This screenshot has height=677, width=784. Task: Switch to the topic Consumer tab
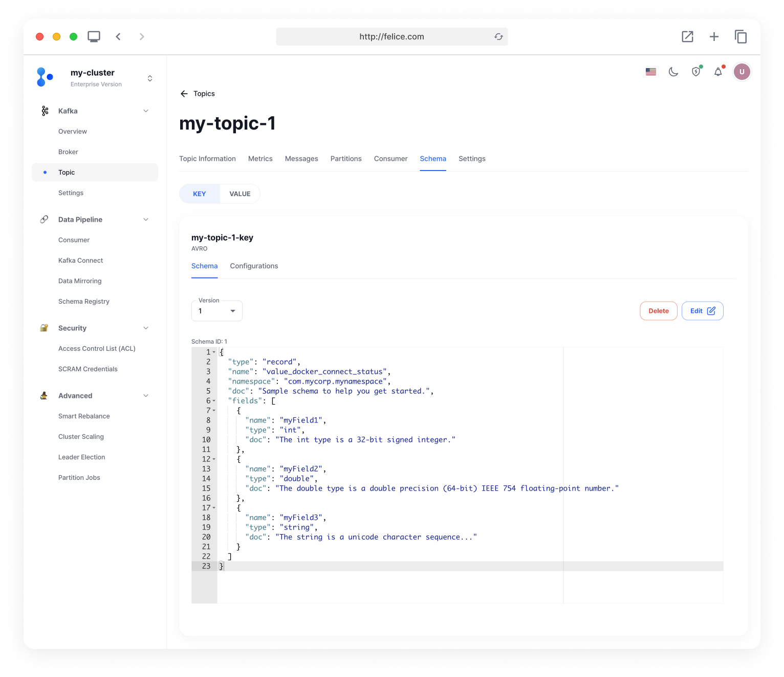(x=391, y=159)
